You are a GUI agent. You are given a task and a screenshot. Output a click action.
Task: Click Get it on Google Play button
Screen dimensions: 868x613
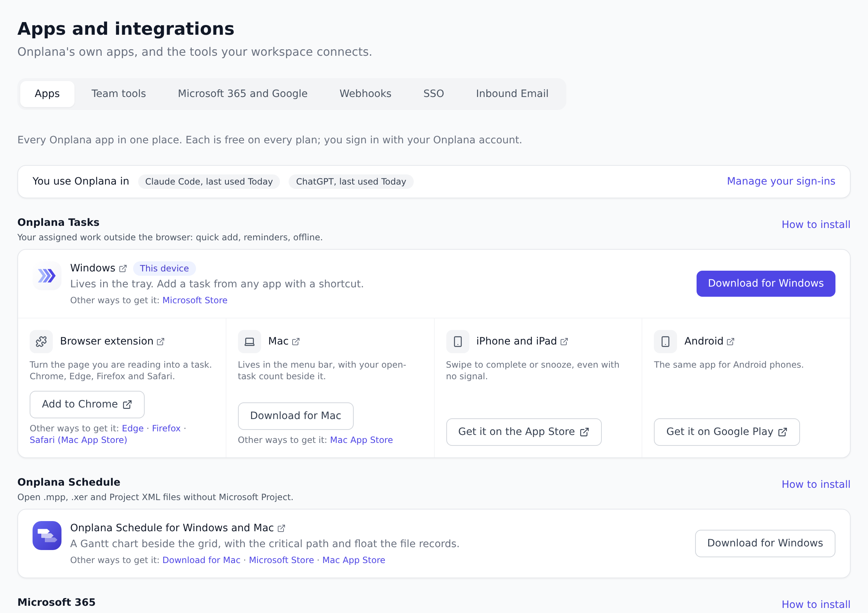click(x=727, y=432)
